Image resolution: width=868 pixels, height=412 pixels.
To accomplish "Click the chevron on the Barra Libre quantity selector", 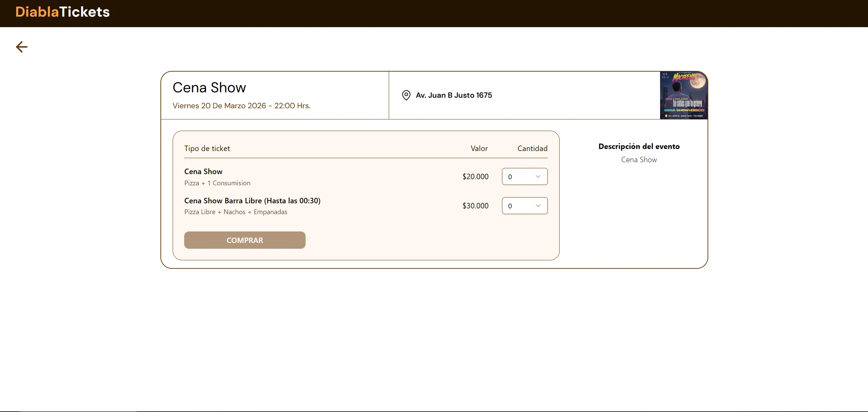I will 537,206.
